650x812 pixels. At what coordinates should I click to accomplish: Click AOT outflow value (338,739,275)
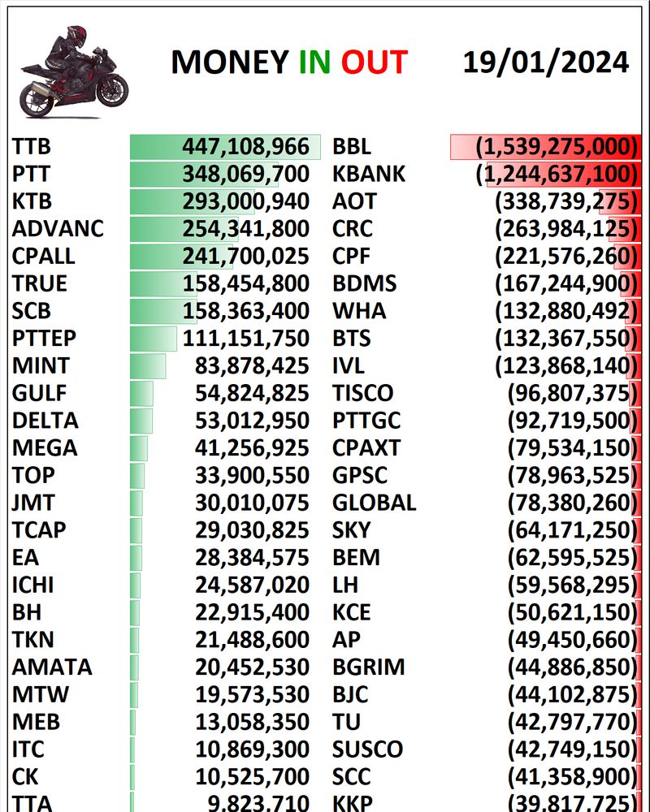[563, 202]
